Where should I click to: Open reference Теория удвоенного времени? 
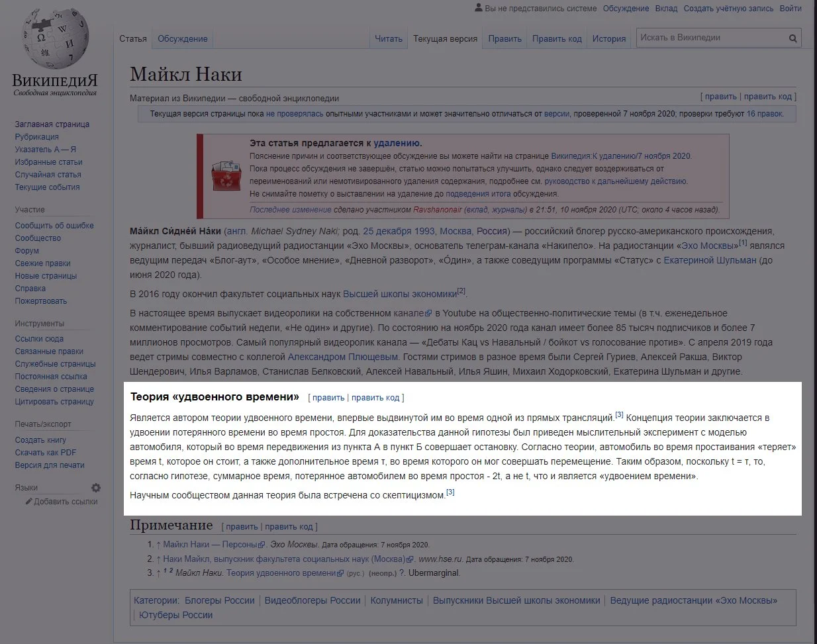pyautogui.click(x=281, y=573)
